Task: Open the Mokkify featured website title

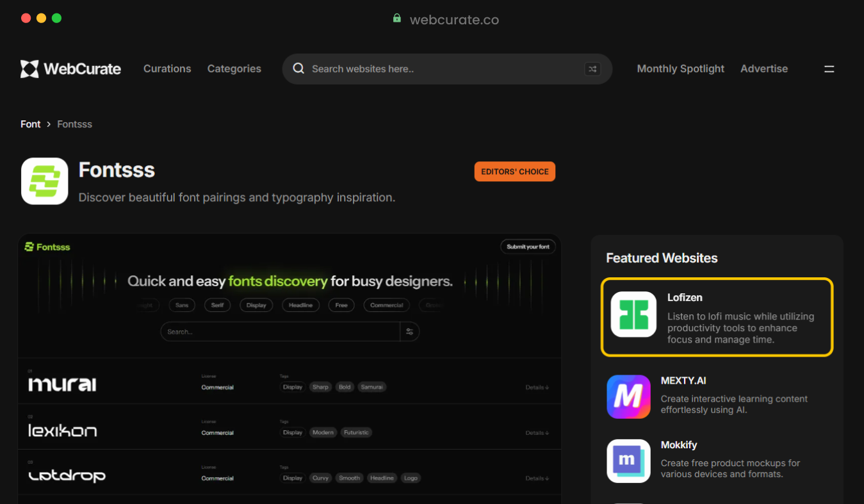Action: click(x=679, y=445)
